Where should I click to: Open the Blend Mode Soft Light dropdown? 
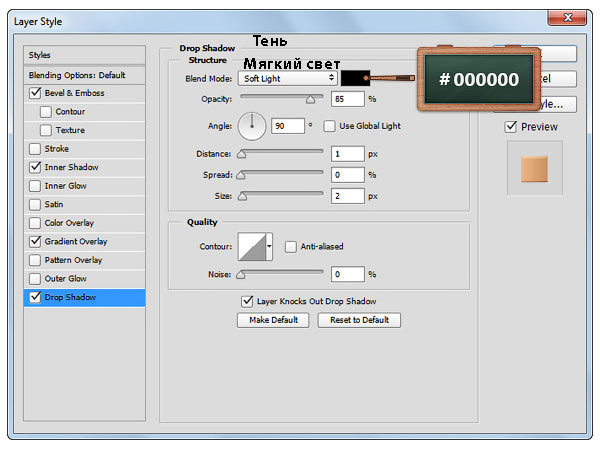[288, 77]
